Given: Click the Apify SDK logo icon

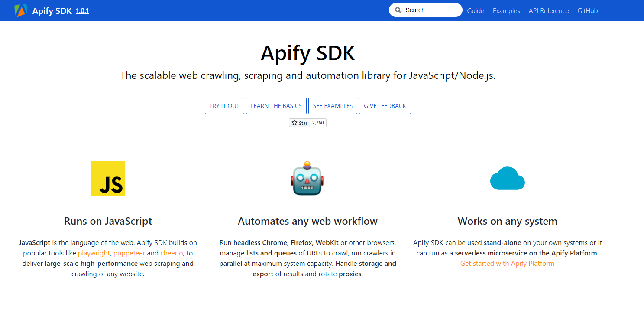Looking at the screenshot, I should [x=20, y=10].
